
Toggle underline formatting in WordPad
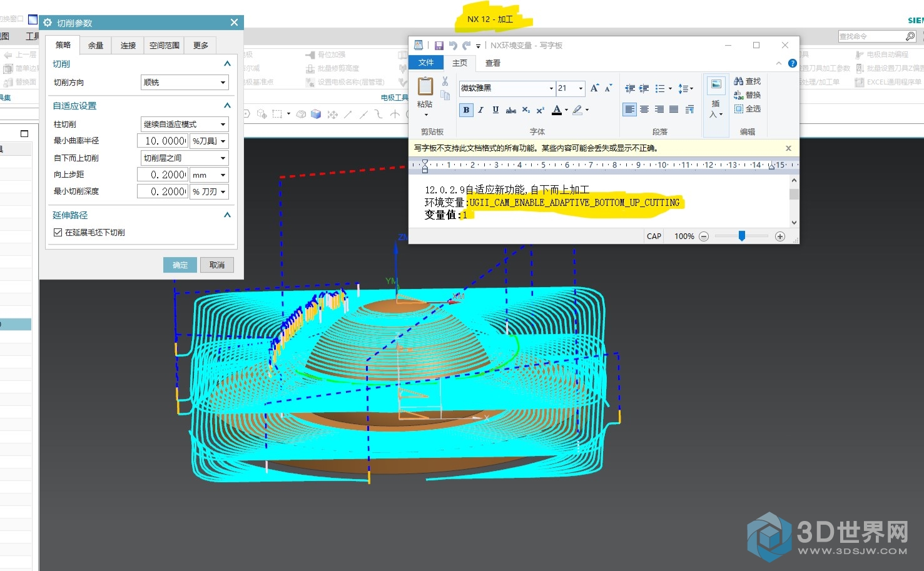click(x=495, y=110)
